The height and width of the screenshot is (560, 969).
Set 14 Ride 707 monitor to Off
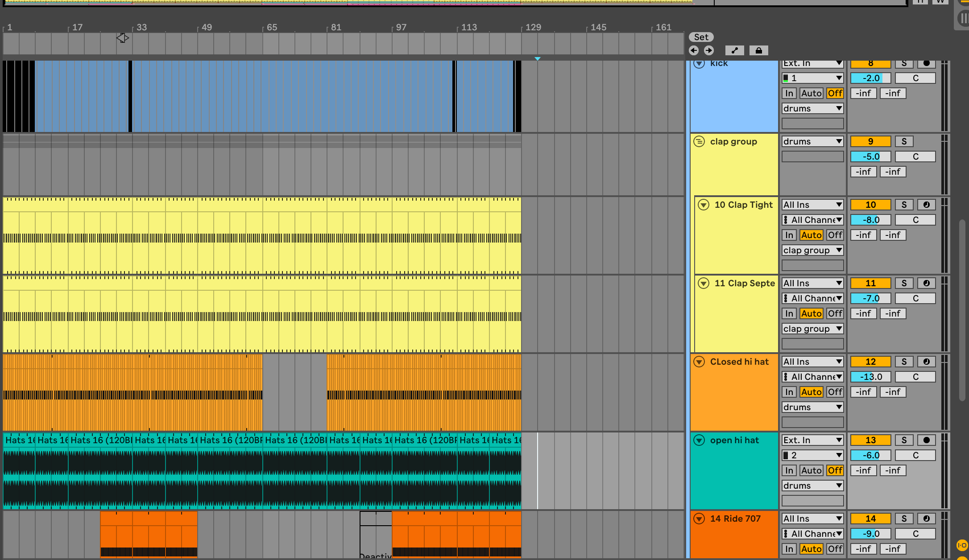coord(835,549)
